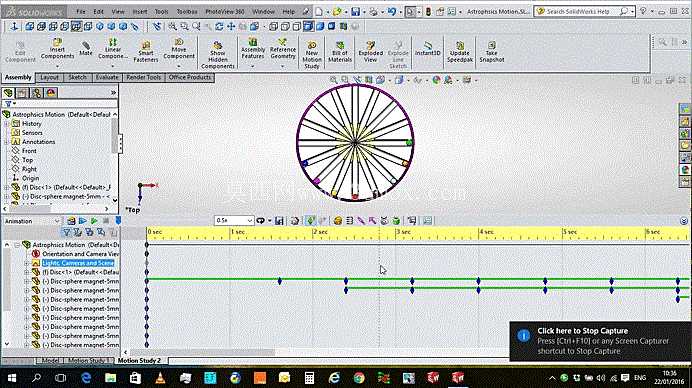Switch to the Evaluate tab
Screen dimensions: 692x388
click(x=107, y=77)
